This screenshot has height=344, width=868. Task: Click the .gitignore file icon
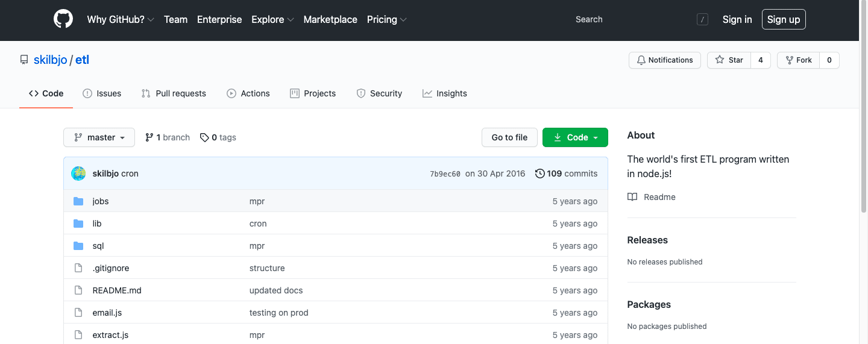click(x=78, y=268)
